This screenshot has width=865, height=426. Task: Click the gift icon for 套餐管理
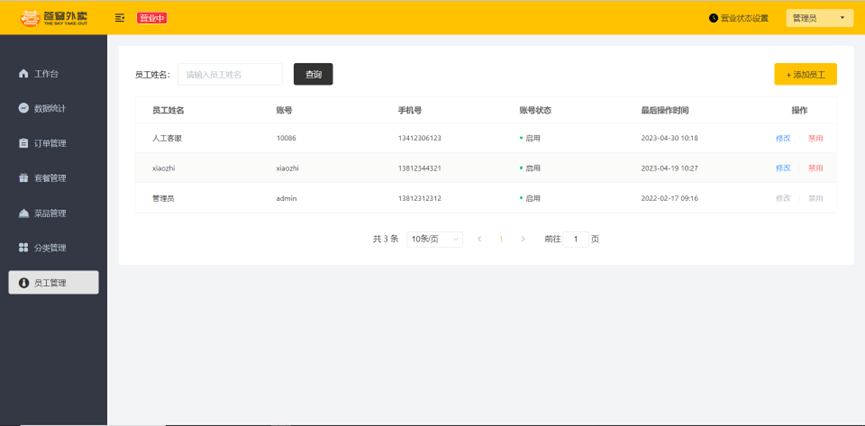(x=23, y=178)
